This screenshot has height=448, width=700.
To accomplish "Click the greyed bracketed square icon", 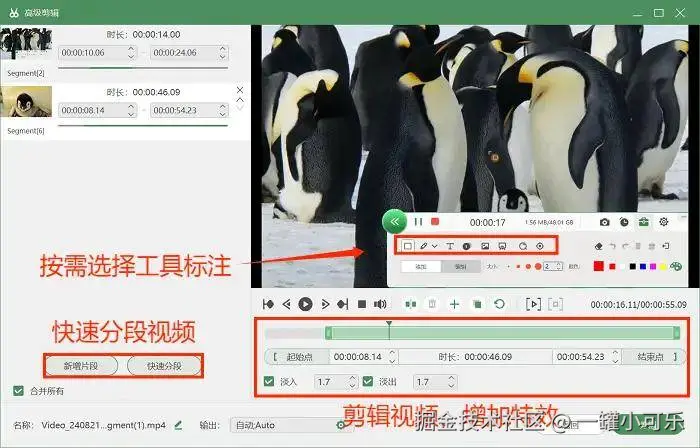I will (x=555, y=304).
